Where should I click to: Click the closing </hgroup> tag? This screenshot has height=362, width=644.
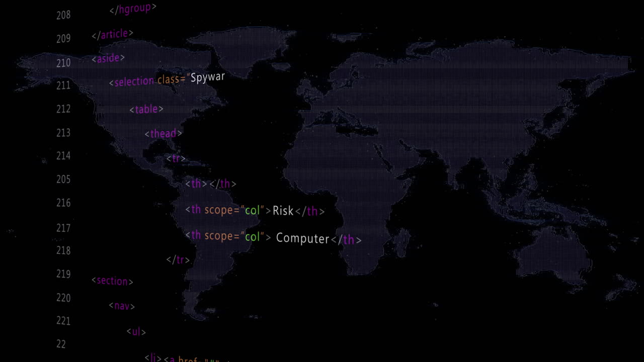(132, 8)
